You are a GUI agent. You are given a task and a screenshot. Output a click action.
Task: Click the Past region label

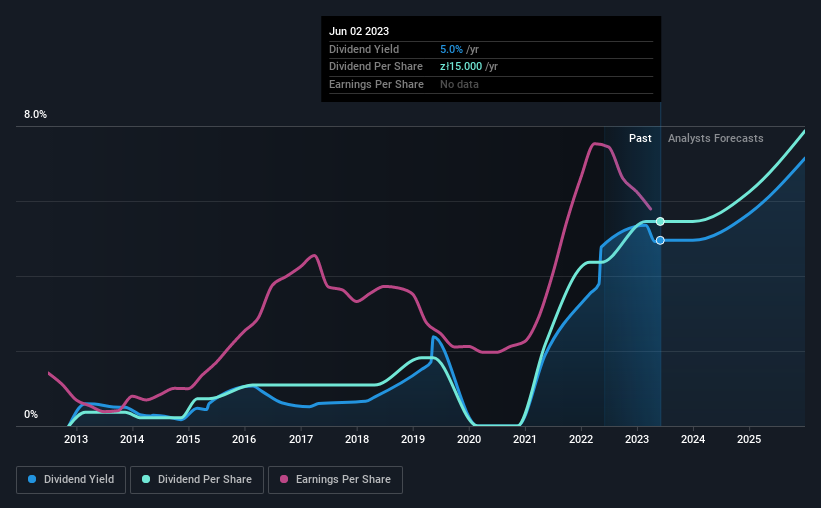[640, 138]
